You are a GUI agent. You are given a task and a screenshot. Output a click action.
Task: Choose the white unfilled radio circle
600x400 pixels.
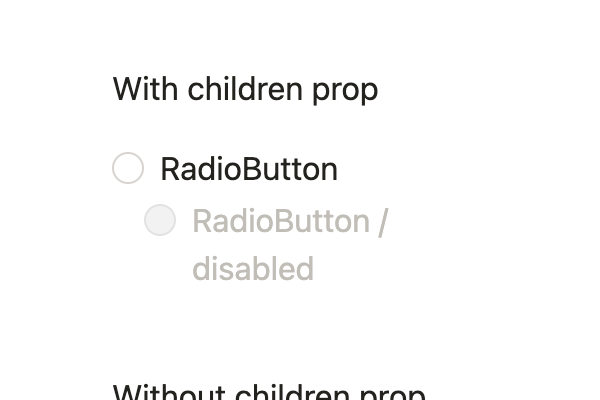(128, 168)
